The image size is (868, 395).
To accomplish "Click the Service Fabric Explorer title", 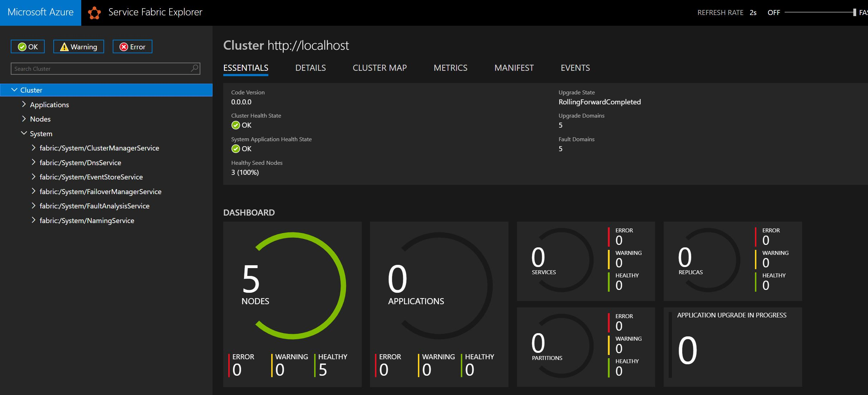I will [155, 12].
